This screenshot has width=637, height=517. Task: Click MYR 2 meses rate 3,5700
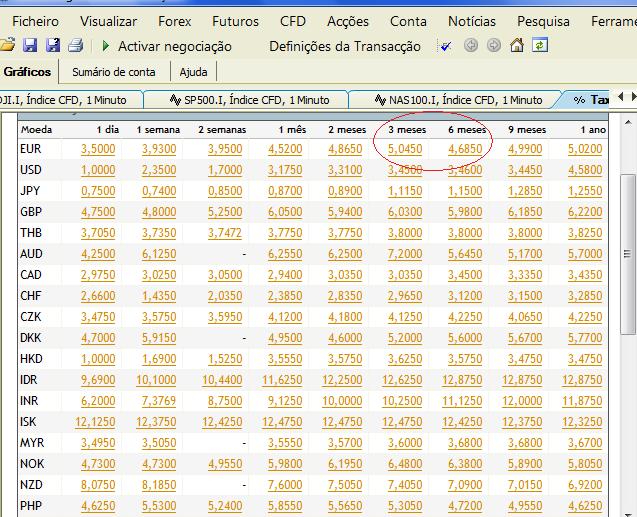[345, 443]
